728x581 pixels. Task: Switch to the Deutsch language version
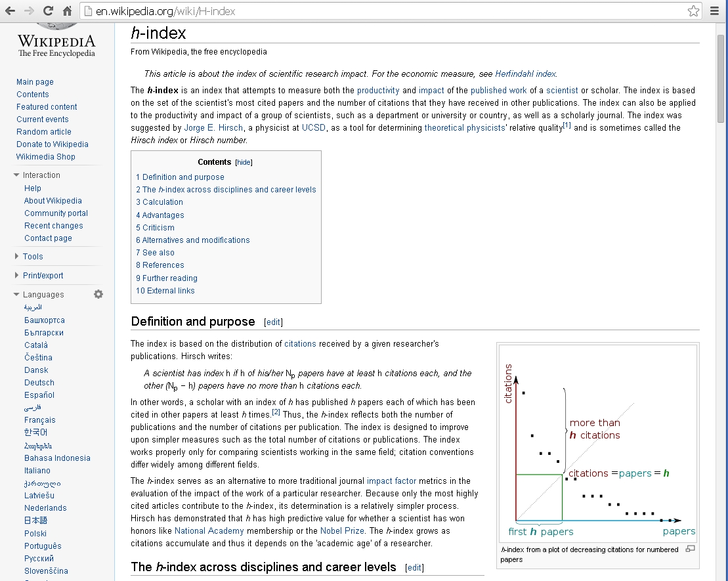(39, 383)
